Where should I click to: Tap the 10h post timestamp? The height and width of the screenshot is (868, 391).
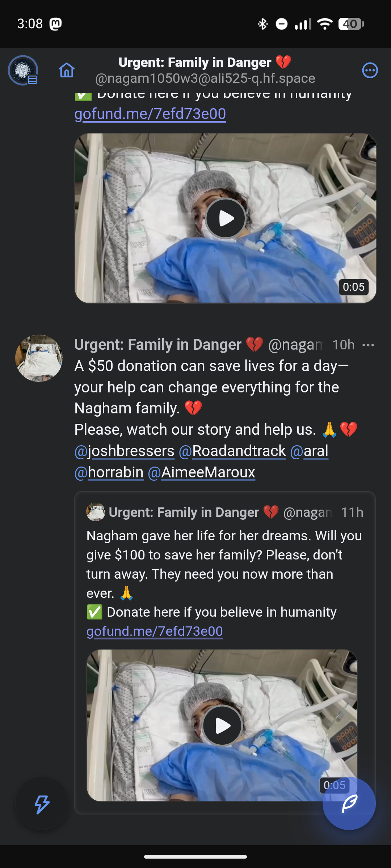343,345
